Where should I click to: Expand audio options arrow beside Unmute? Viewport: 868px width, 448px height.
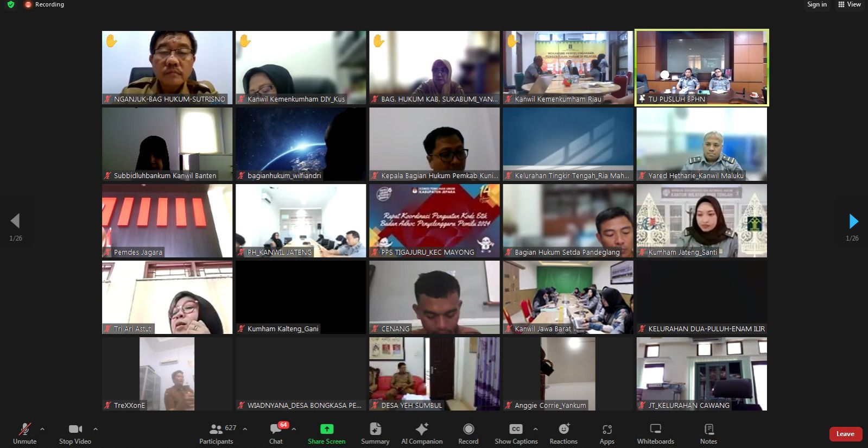tap(42, 429)
